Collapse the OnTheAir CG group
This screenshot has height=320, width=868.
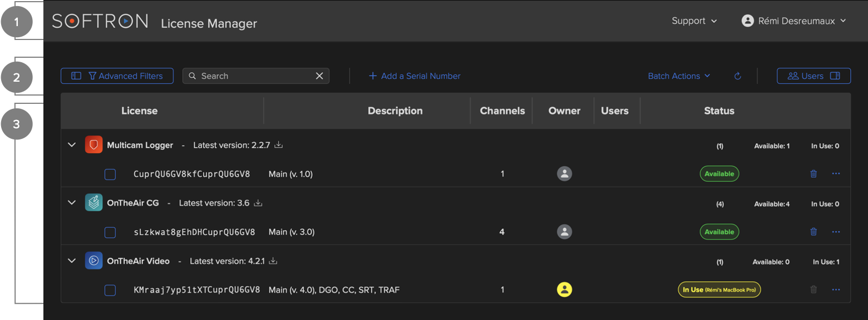(x=72, y=203)
